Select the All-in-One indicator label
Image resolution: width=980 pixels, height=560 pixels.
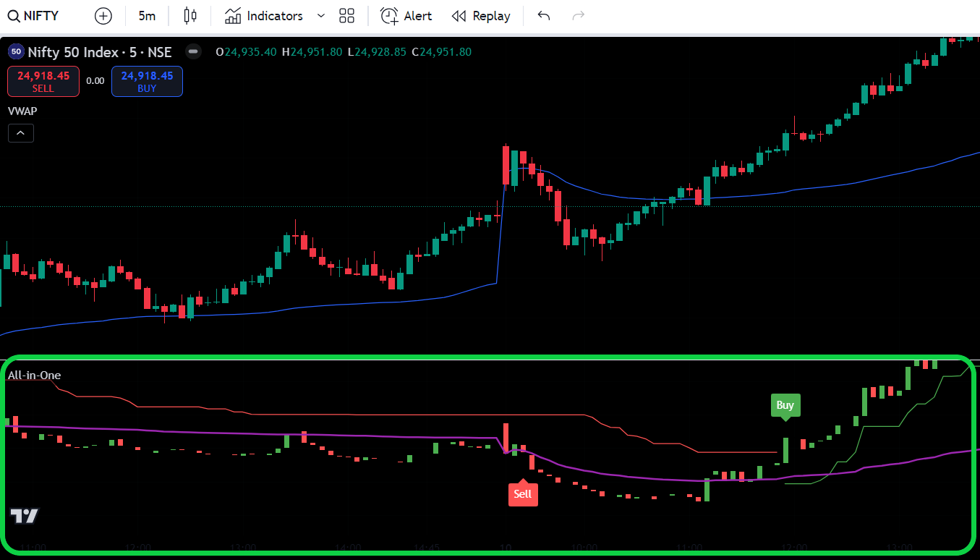[34, 375]
